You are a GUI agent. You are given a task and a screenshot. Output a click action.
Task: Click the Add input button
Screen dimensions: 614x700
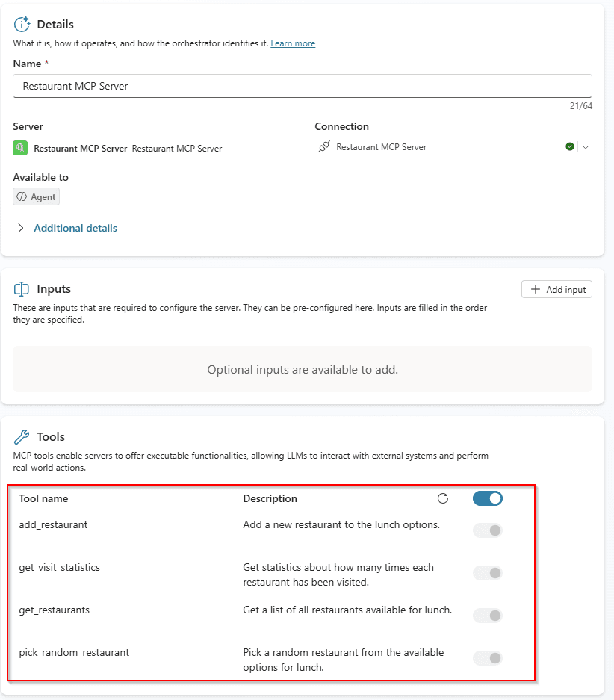pos(556,289)
